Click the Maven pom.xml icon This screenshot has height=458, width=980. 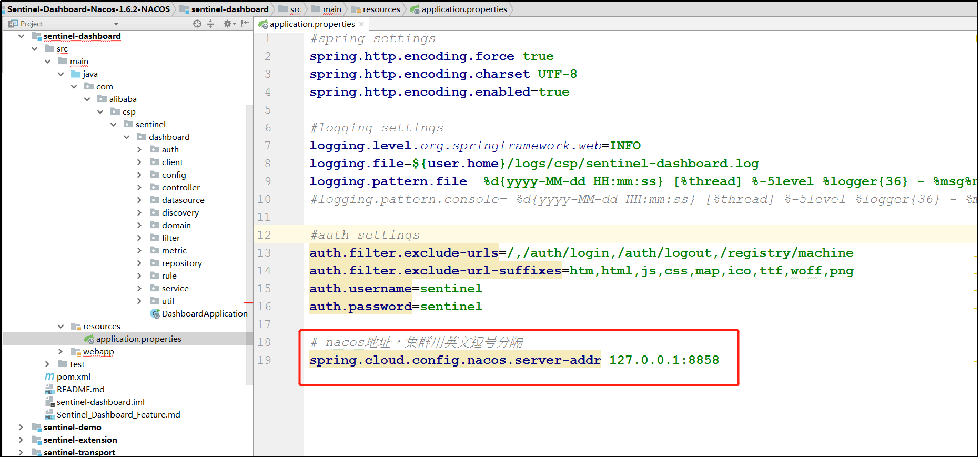pos(49,377)
